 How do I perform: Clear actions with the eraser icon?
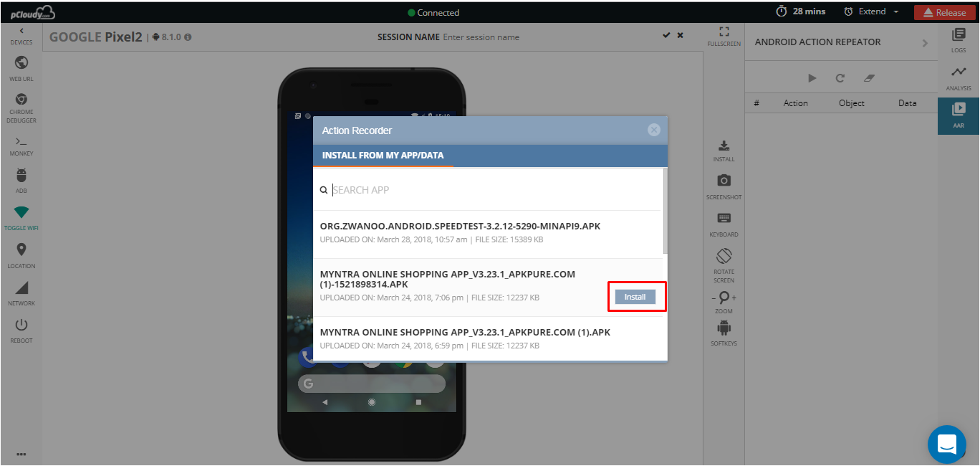click(x=869, y=78)
